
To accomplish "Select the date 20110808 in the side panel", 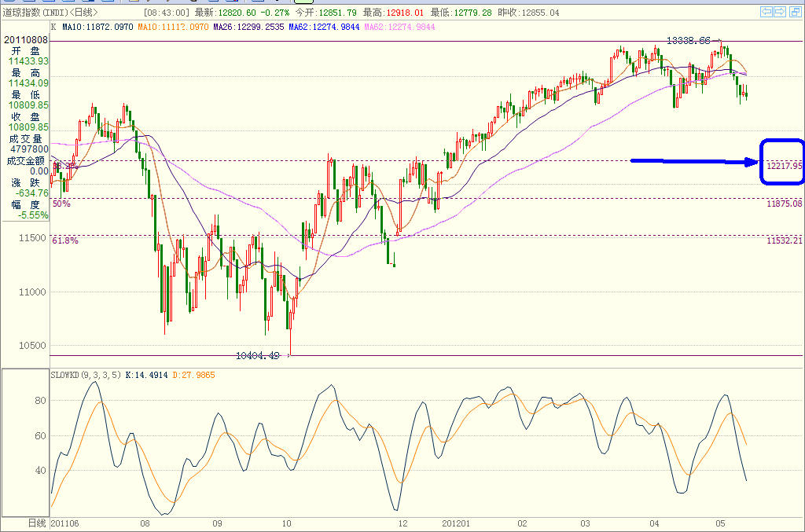I will (x=26, y=39).
